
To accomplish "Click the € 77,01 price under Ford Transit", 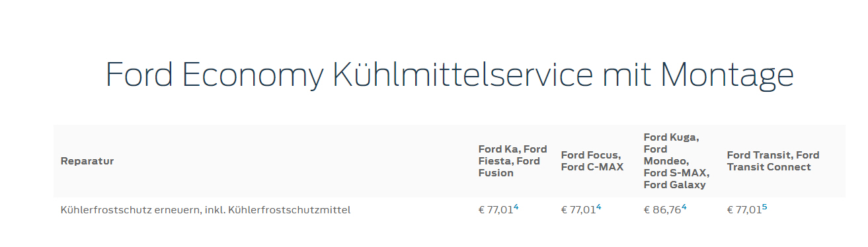I will 744,210.
